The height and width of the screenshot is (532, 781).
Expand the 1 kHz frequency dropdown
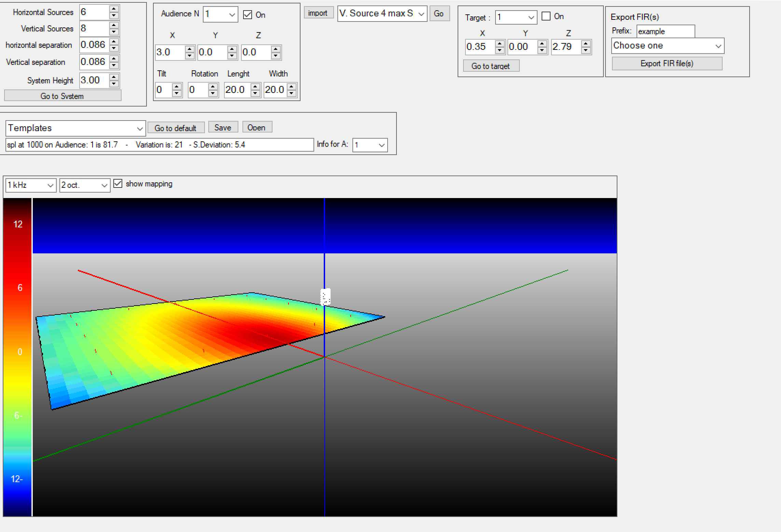point(50,185)
